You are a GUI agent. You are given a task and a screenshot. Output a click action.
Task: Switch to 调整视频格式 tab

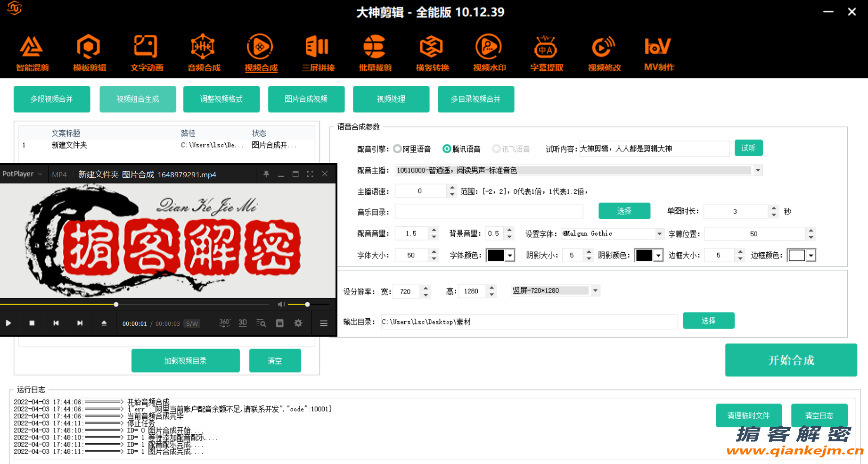pos(221,99)
